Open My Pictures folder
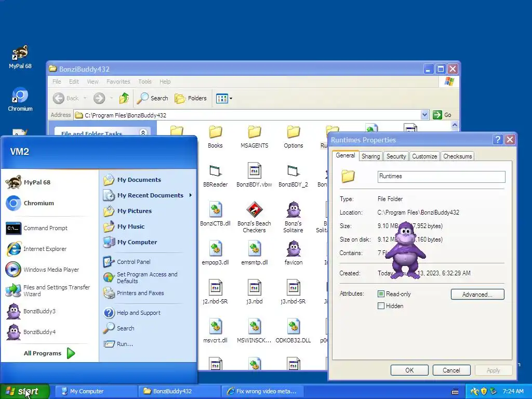The width and height of the screenshot is (532, 399). [x=127, y=211]
